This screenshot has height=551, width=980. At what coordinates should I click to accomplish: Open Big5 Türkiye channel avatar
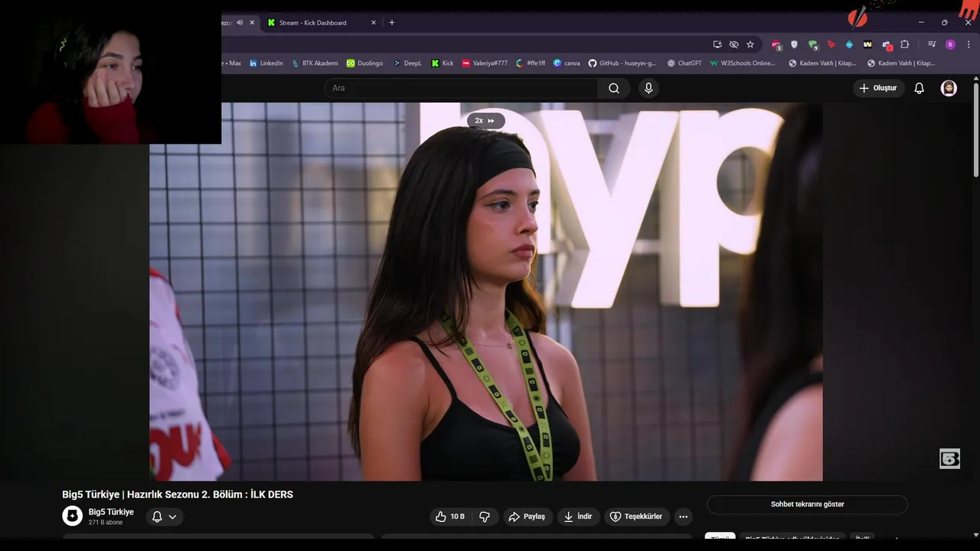point(72,516)
